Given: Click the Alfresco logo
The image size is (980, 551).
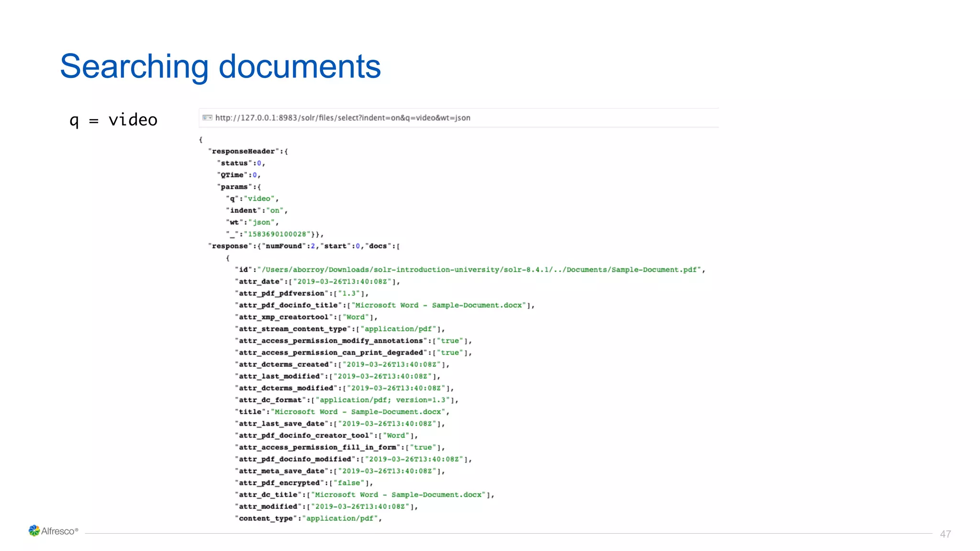Looking at the screenshot, I should pos(53,531).
